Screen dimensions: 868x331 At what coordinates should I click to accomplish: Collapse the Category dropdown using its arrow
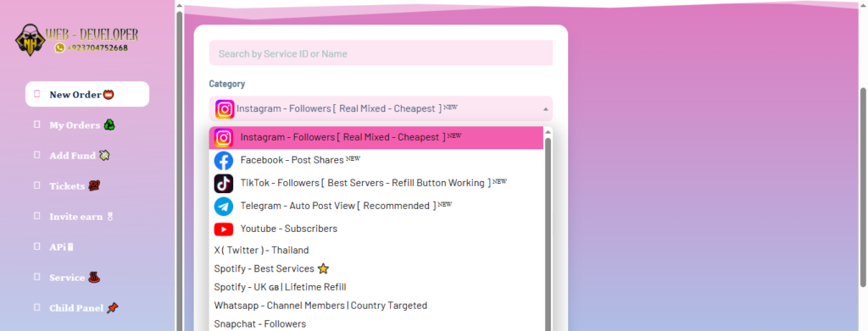tap(545, 109)
